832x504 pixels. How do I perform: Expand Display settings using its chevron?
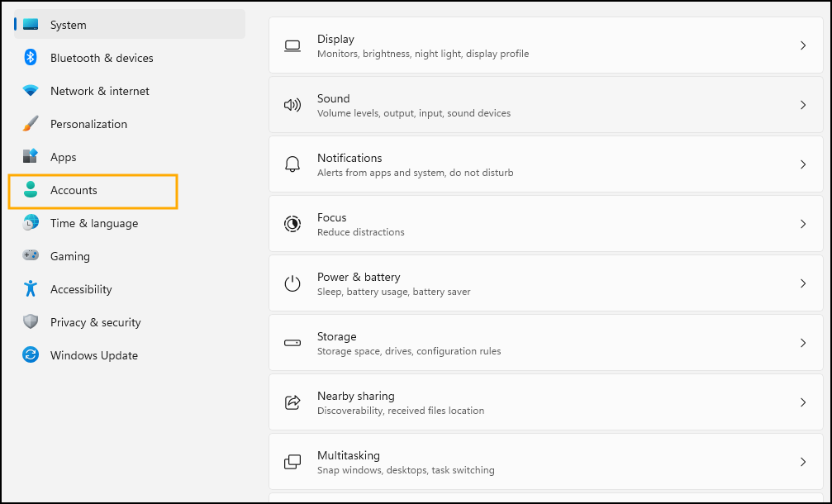(x=802, y=45)
